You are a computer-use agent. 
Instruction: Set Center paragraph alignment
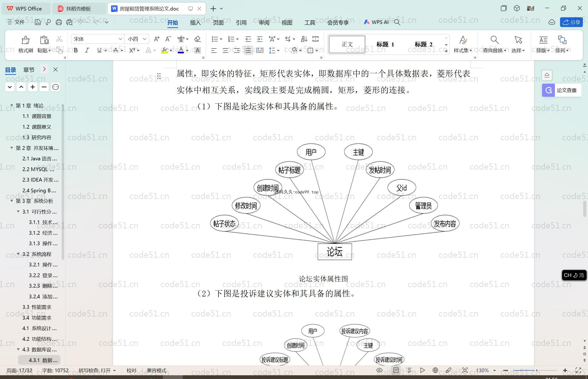point(225,50)
